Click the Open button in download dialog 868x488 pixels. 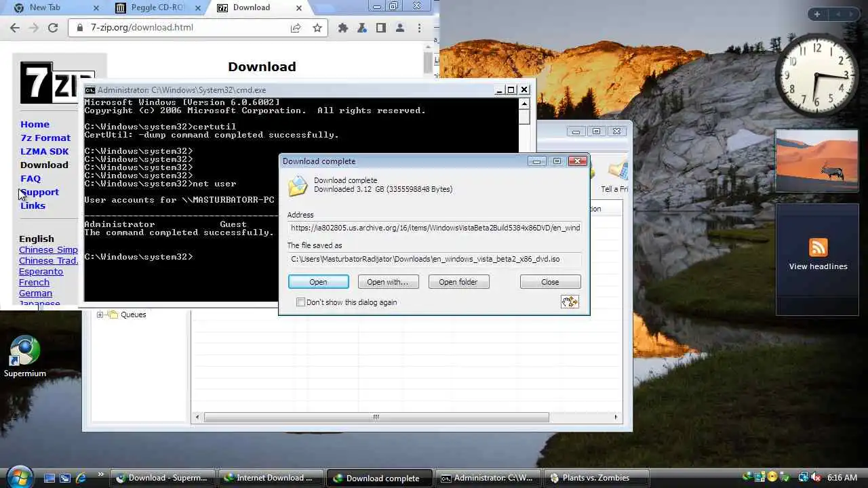(x=319, y=282)
